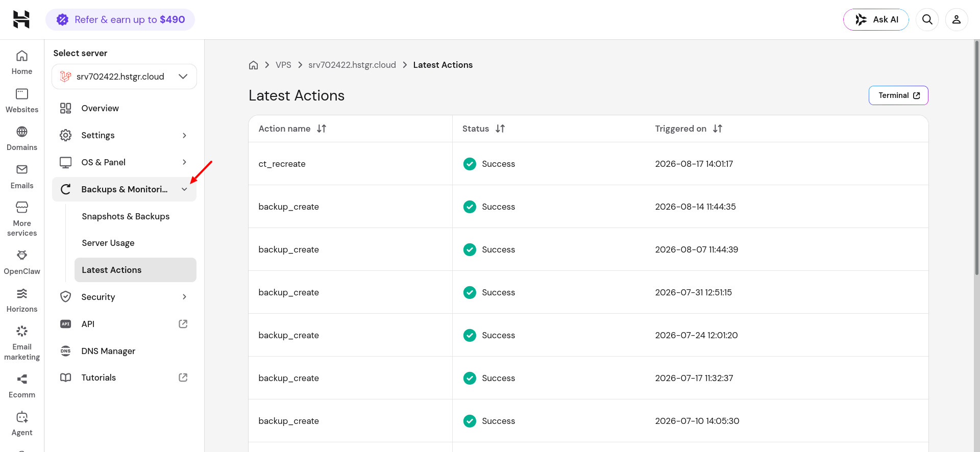The height and width of the screenshot is (452, 980).
Task: Open the Overview menu item
Action: click(x=124, y=108)
